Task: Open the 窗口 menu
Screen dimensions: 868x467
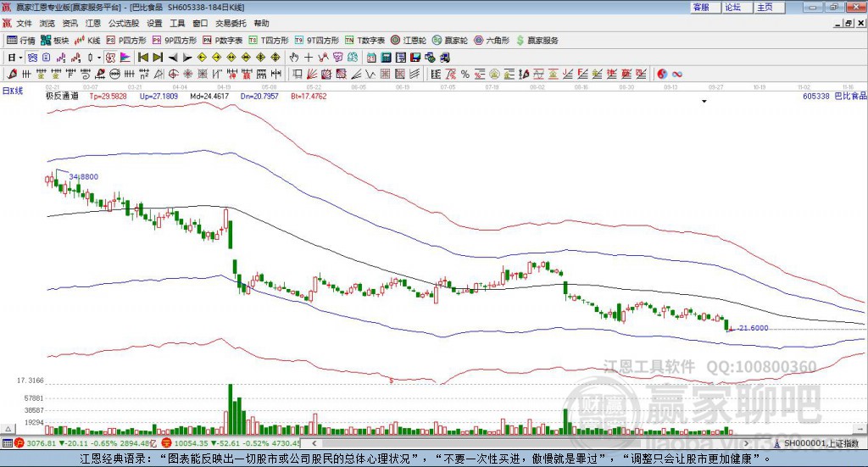Action: pyautogui.click(x=200, y=23)
